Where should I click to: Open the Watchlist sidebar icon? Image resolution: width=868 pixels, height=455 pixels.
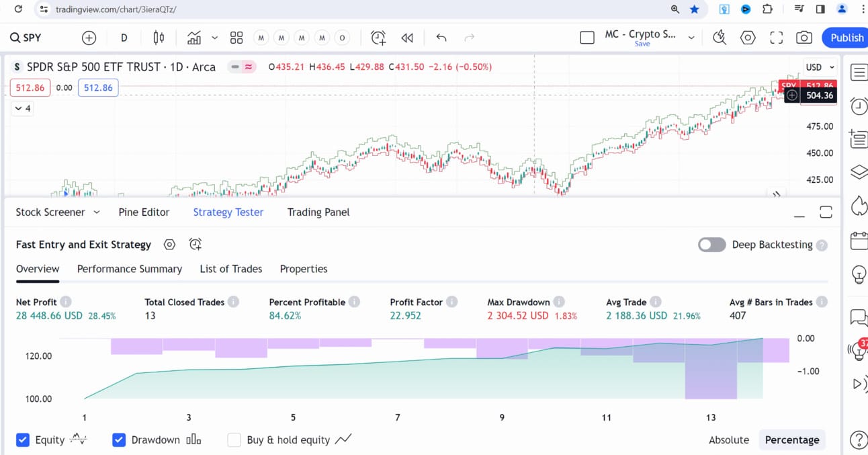(859, 73)
